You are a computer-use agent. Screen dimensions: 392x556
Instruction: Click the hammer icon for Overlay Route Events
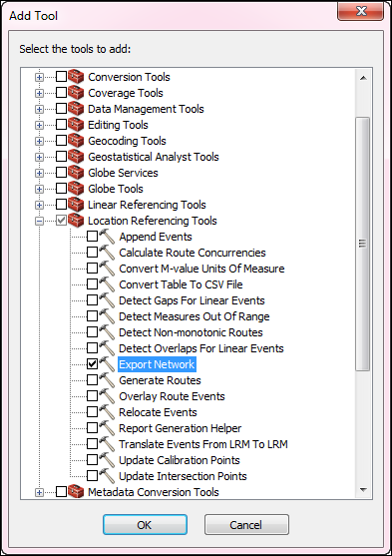point(107,395)
